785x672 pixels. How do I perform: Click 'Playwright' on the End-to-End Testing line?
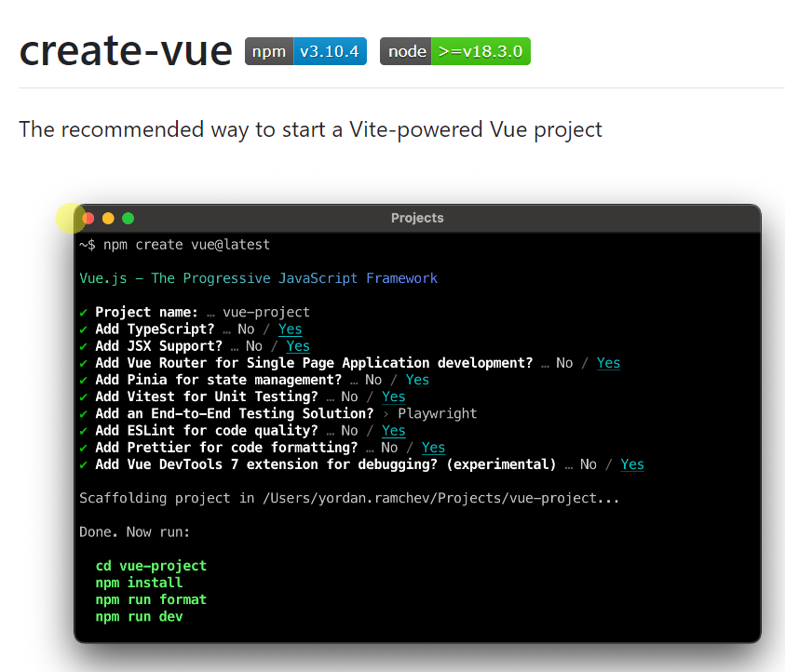point(437,414)
